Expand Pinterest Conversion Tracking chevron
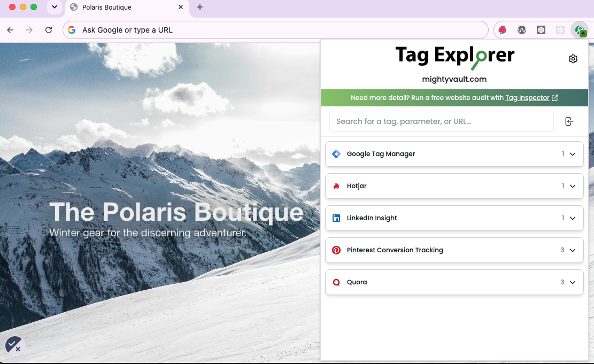This screenshot has width=594, height=364. coord(573,250)
